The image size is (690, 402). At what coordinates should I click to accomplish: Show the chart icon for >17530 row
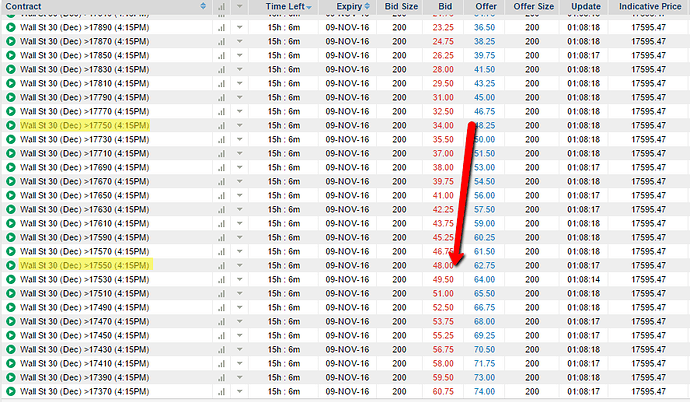coord(221,279)
